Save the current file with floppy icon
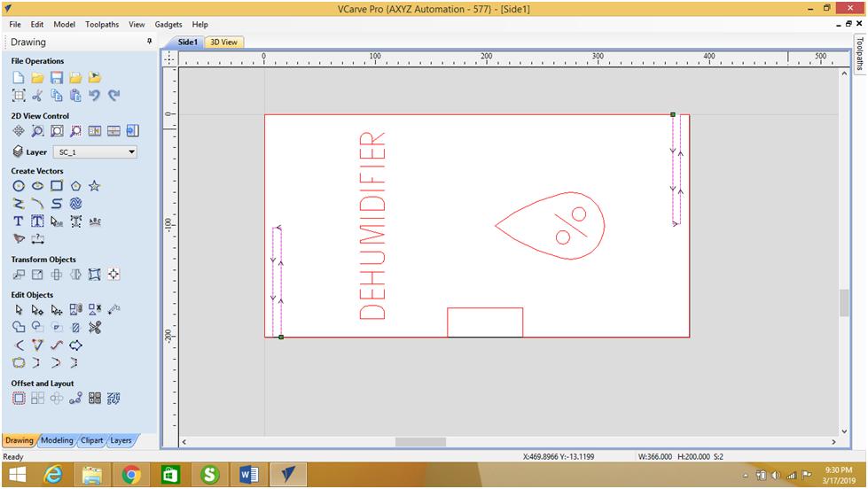Image resolution: width=868 pixels, height=489 pixels. [57, 77]
